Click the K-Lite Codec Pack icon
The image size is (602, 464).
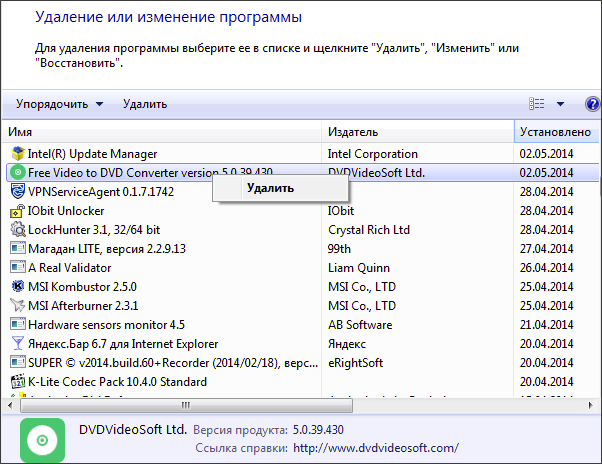[x=18, y=381]
